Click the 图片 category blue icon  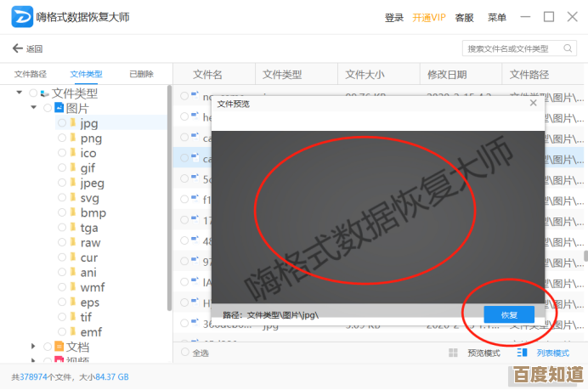(x=59, y=108)
